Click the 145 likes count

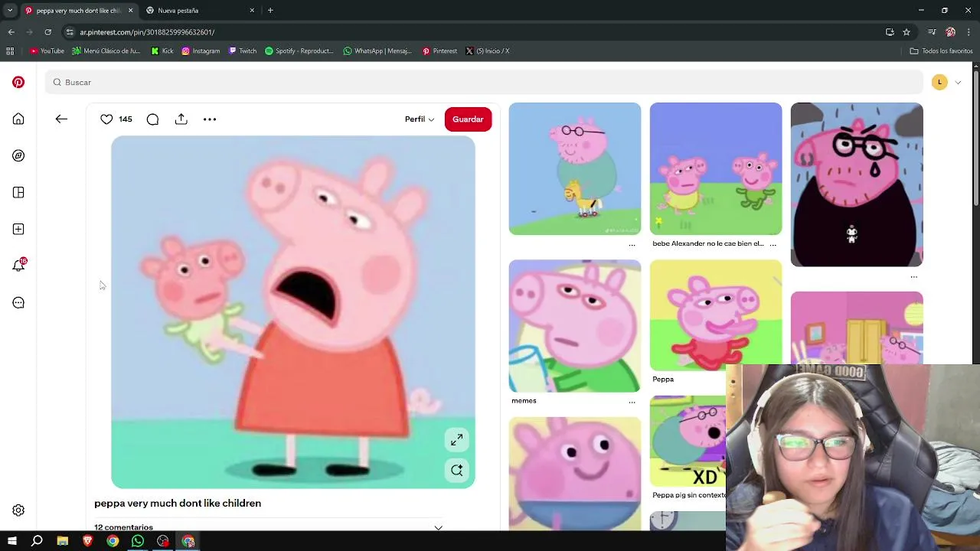coord(126,119)
